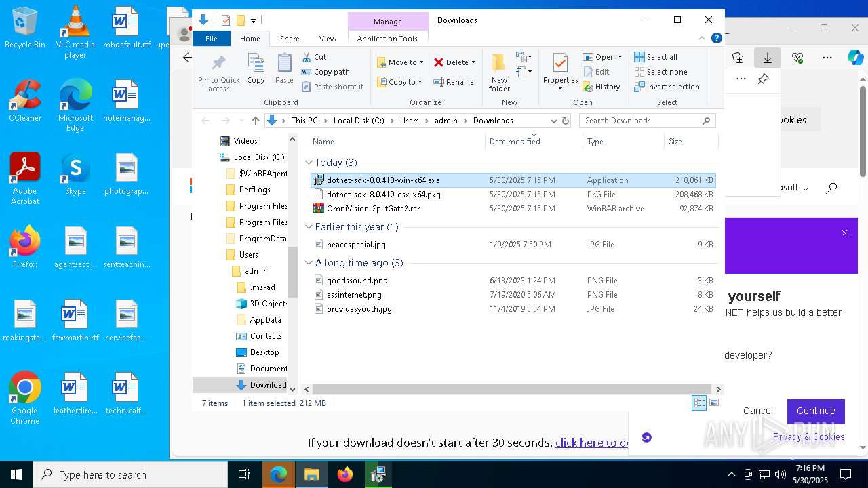
Task: Open the File menu tab
Action: 212,39
